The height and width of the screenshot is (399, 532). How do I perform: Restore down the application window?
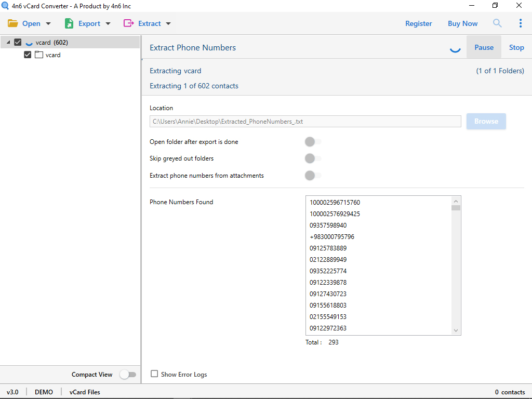click(x=495, y=5)
